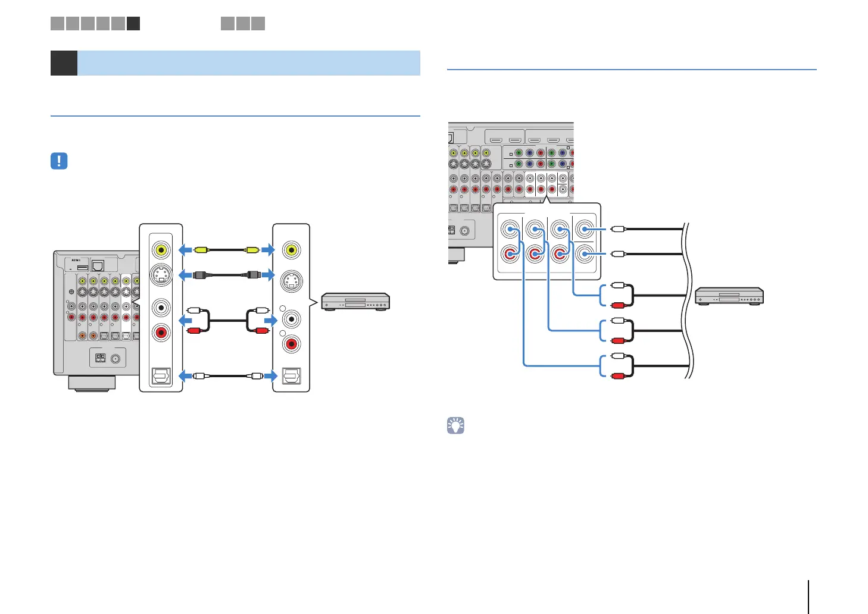This screenshot has width=868, height=614.
Task: Select the light-blue section header bar
Action: tap(249, 63)
